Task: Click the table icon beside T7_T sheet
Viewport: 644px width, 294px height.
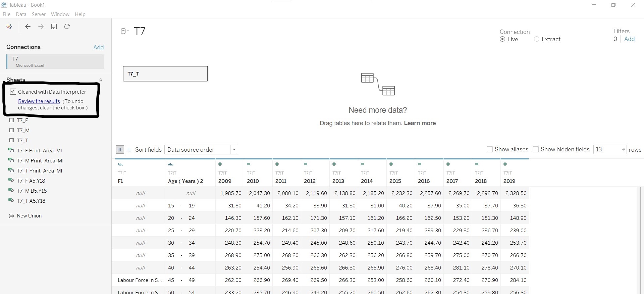Action: click(x=11, y=140)
